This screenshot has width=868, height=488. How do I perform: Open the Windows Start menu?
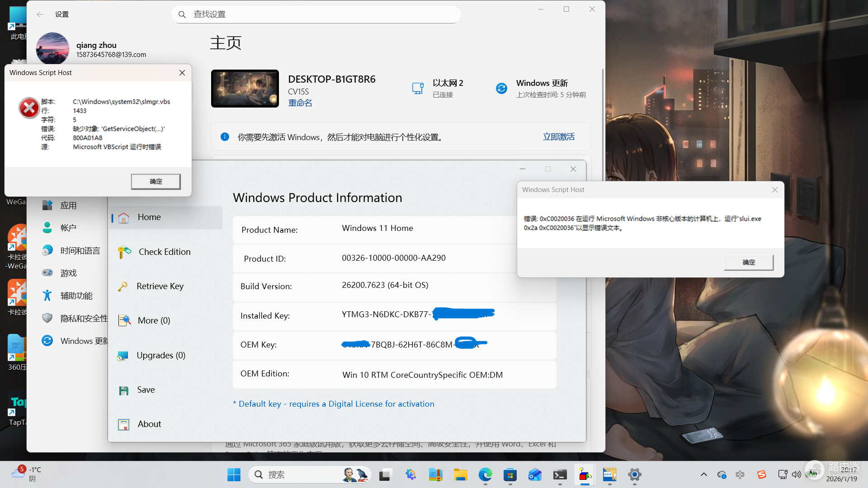(x=234, y=475)
